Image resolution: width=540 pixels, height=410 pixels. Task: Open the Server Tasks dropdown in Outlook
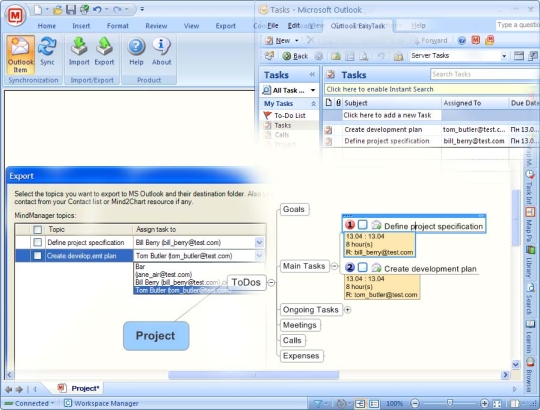coord(504,56)
